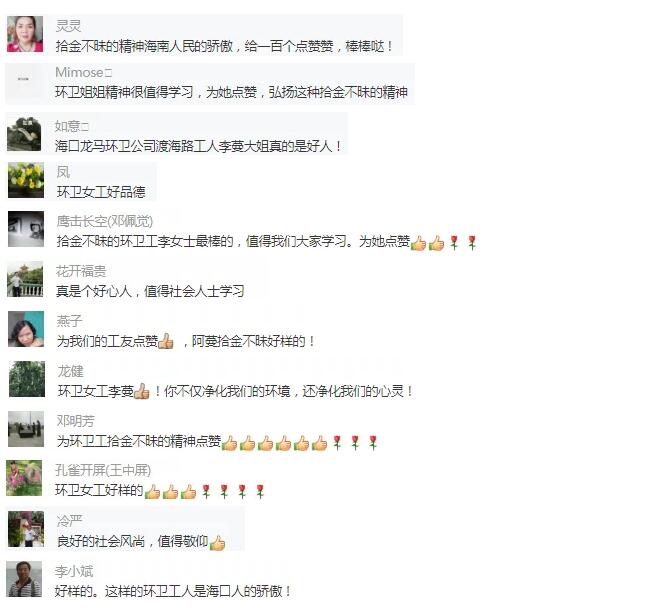Click 燕子's profile photo

click(x=26, y=329)
